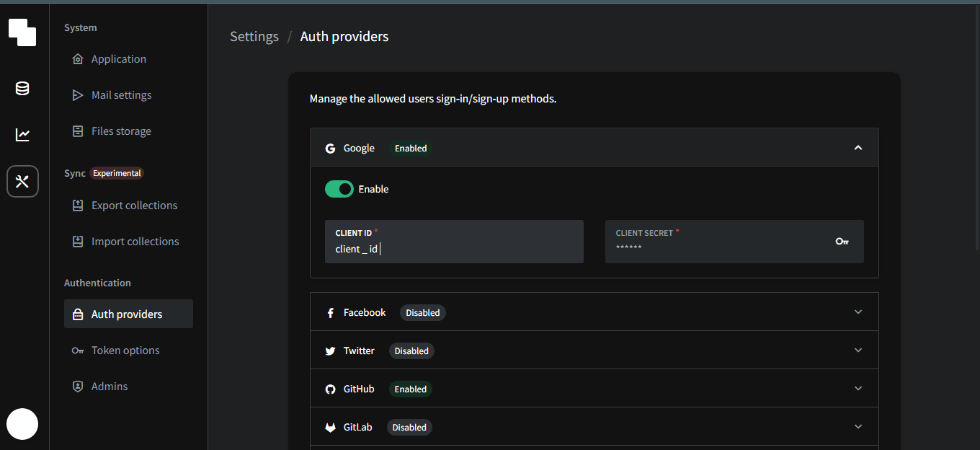The image size is (980, 450).
Task: Open Application settings menu item
Action: pyautogui.click(x=128, y=59)
